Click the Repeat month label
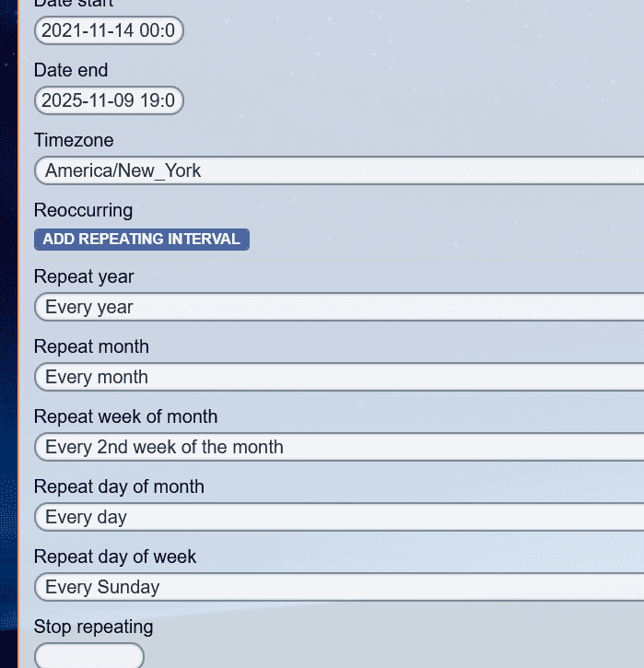The height and width of the screenshot is (668, 644). [91, 346]
